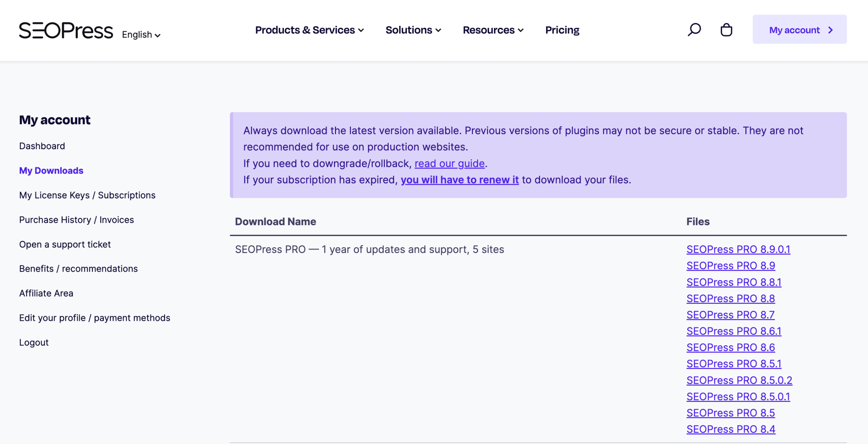Open Purchase History / Invoices

[x=76, y=220]
